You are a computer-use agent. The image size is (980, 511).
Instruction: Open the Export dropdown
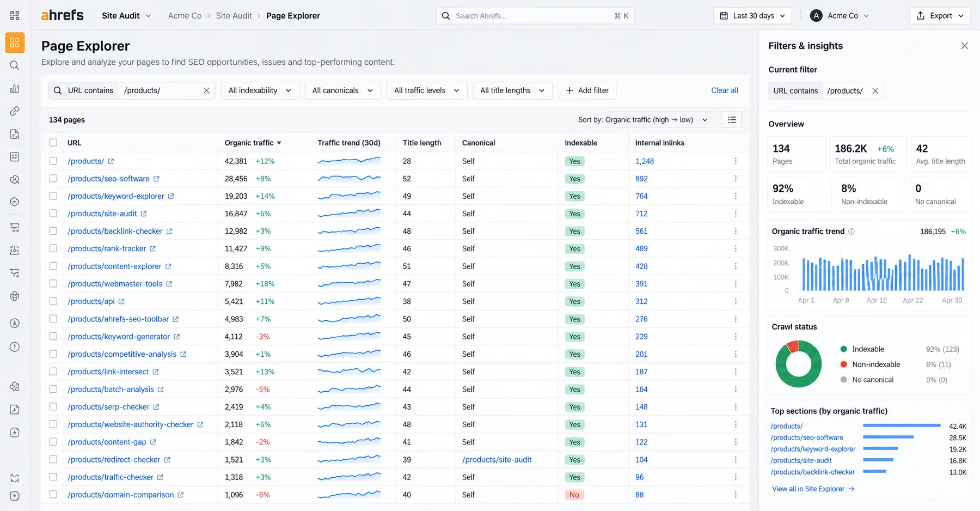[x=940, y=16]
